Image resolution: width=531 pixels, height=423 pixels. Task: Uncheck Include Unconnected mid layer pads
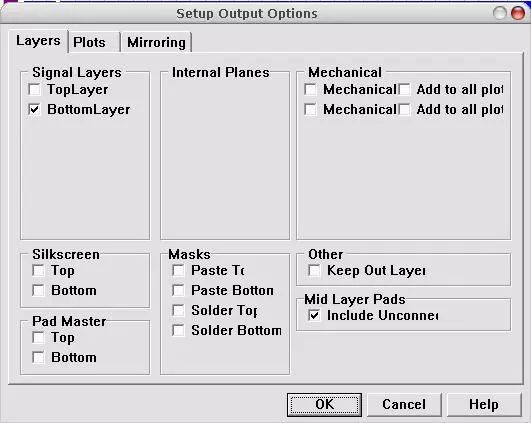pyautogui.click(x=314, y=315)
